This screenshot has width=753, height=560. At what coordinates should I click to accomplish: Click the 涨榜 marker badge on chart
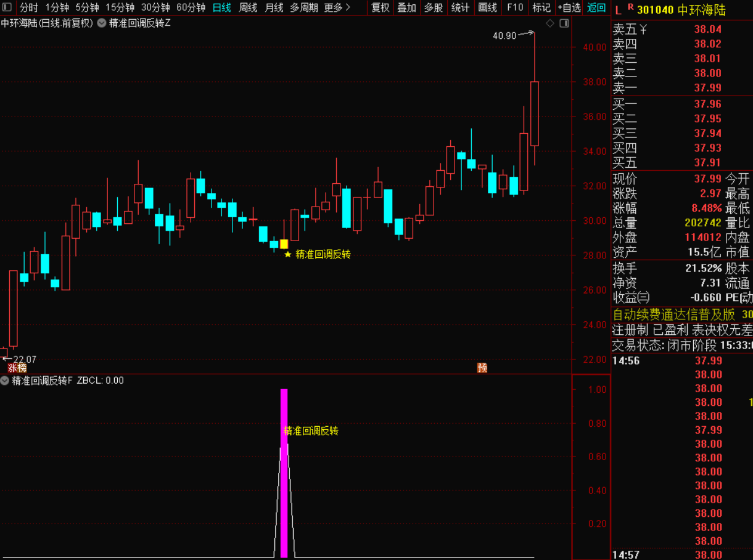17,368
